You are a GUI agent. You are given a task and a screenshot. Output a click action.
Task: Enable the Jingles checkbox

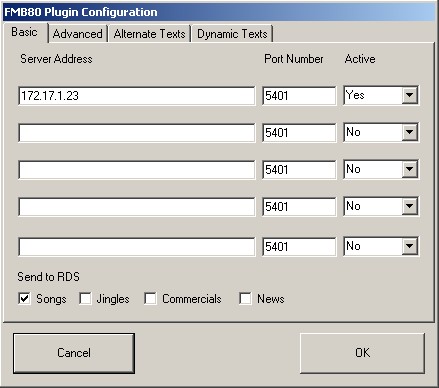[x=85, y=299]
